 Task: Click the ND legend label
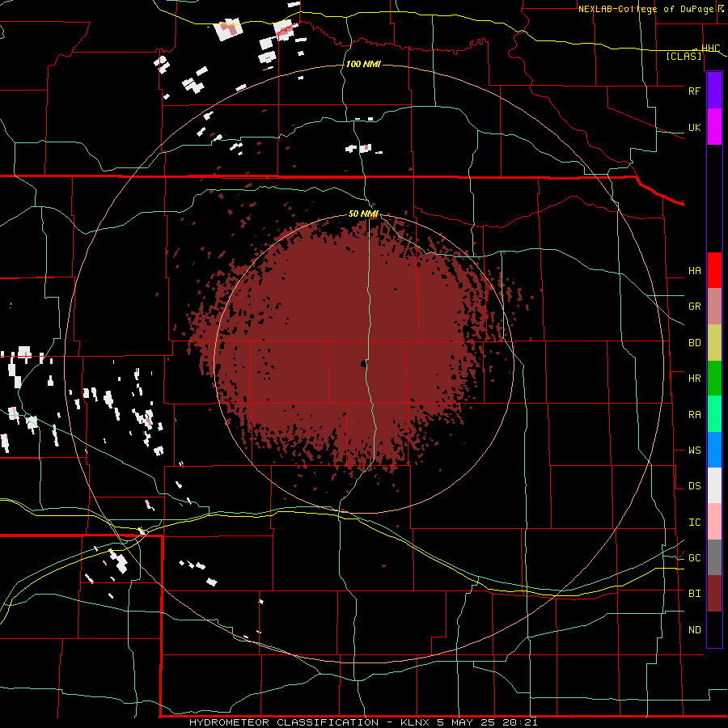coord(694,630)
